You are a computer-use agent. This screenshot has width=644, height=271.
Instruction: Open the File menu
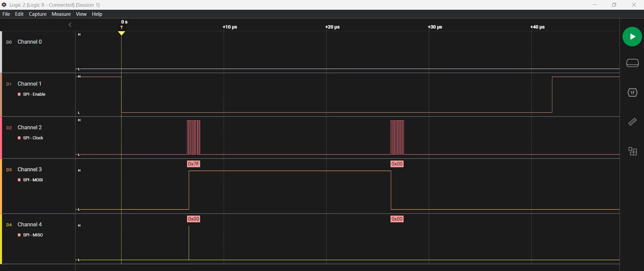point(6,14)
